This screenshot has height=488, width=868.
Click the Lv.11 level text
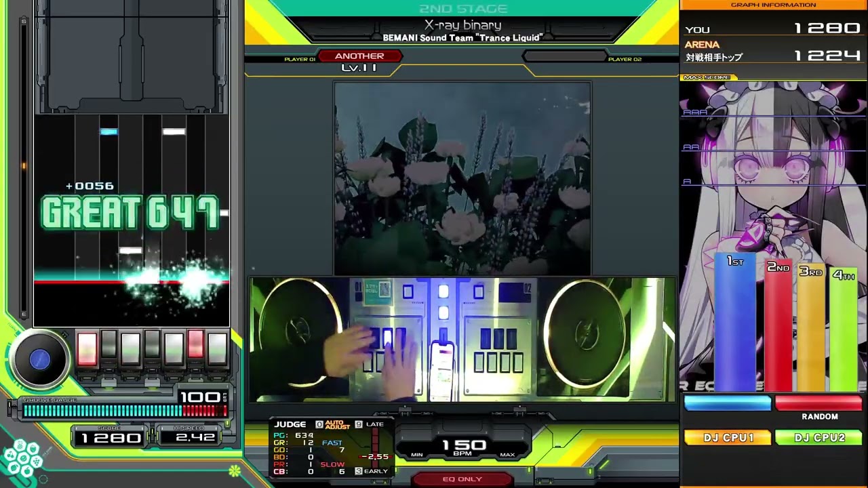point(359,67)
